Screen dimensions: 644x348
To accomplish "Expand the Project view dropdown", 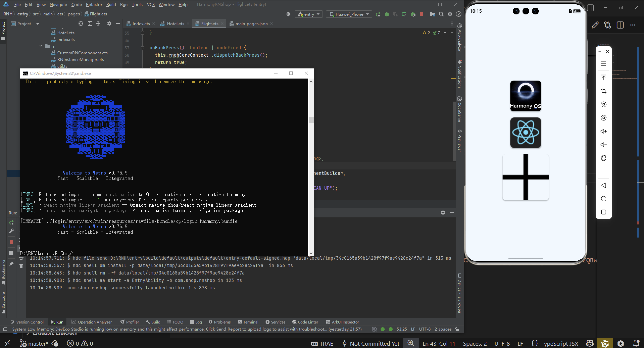I will pyautogui.click(x=37, y=24).
